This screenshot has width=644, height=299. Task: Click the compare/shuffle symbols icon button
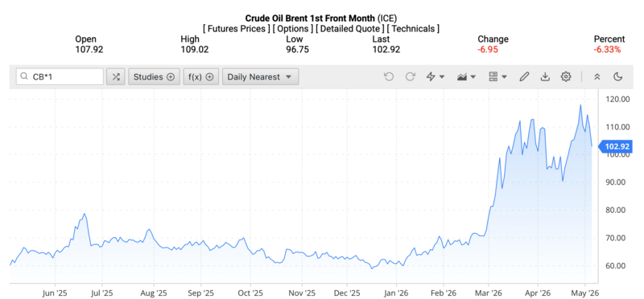(116, 76)
